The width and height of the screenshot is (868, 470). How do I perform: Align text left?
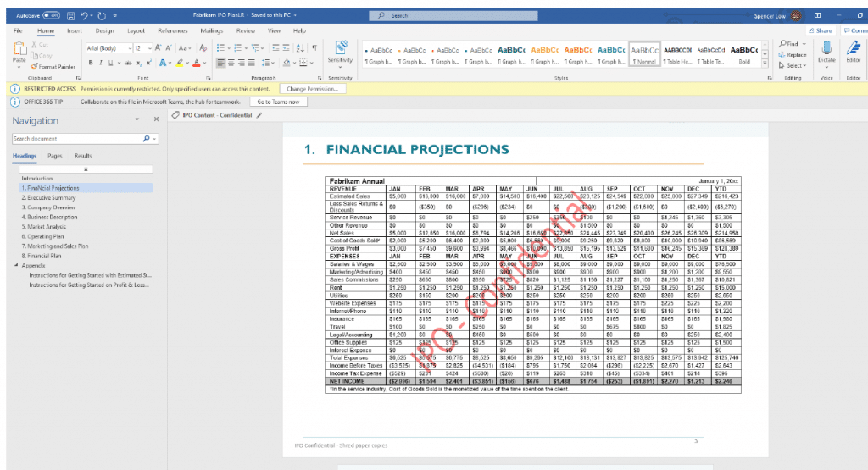pos(221,63)
